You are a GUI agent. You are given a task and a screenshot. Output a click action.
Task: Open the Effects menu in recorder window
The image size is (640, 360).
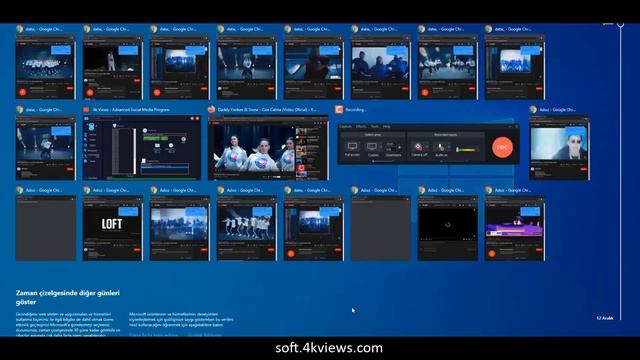click(361, 127)
